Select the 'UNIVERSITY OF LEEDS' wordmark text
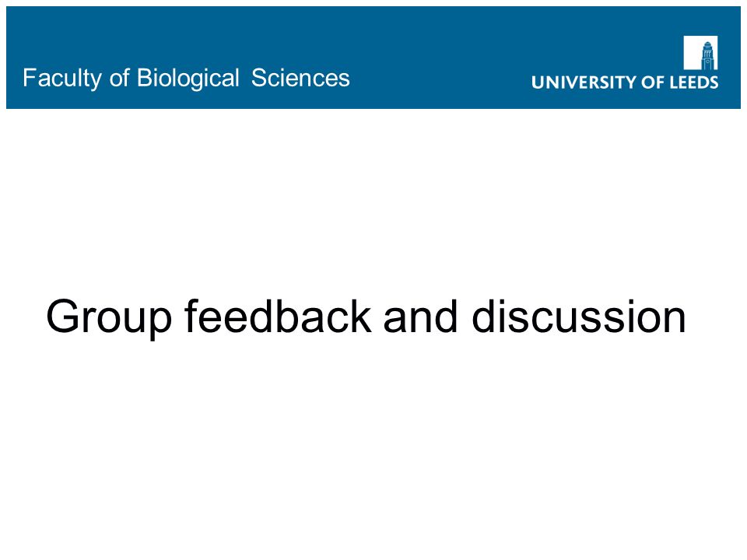 click(625, 82)
